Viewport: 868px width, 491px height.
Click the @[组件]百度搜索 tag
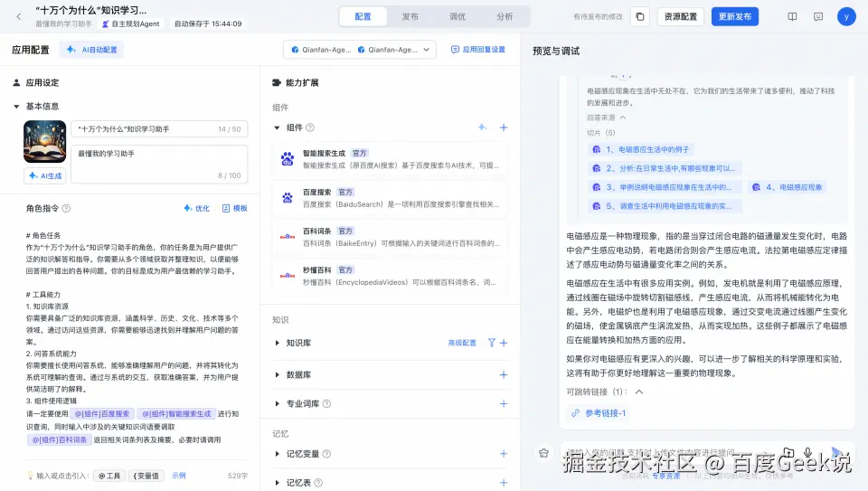click(x=102, y=413)
